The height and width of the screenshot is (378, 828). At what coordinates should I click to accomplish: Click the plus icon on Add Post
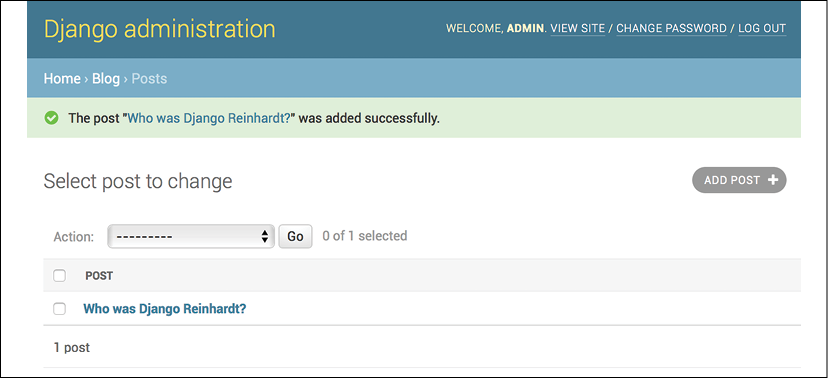point(773,180)
